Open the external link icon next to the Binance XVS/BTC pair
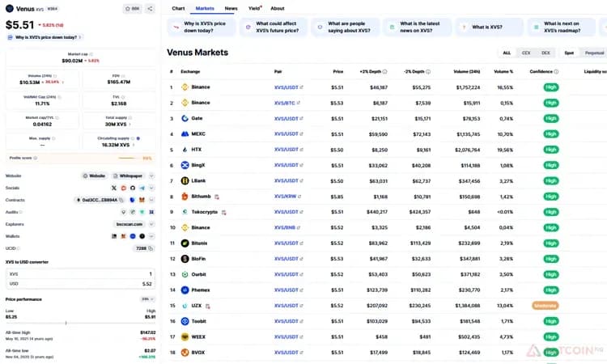 pos(298,104)
